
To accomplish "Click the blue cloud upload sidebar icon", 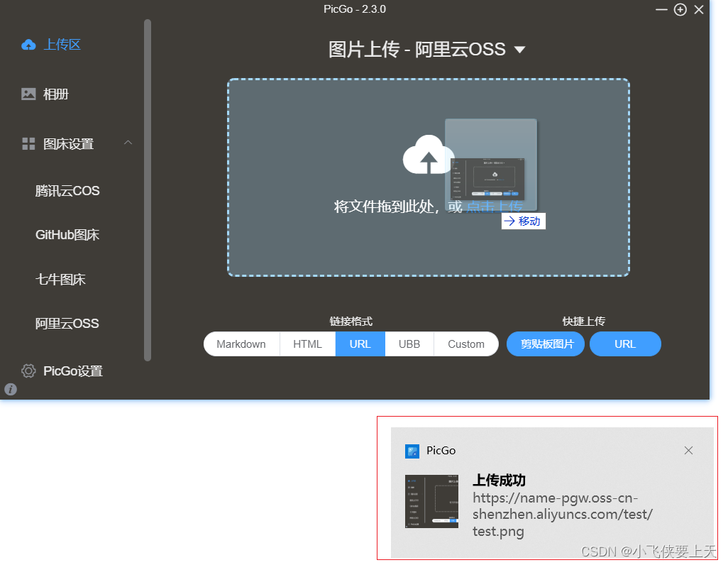I will (28, 45).
